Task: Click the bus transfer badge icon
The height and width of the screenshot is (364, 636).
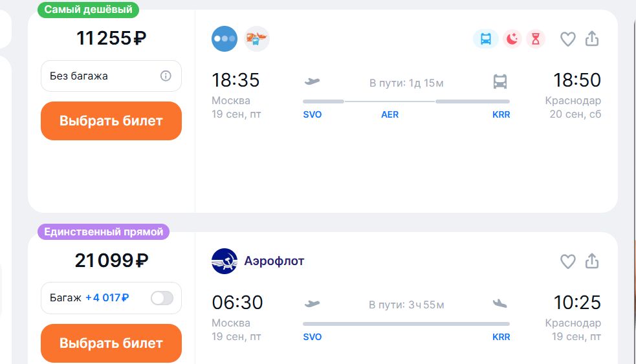Action: click(x=486, y=39)
